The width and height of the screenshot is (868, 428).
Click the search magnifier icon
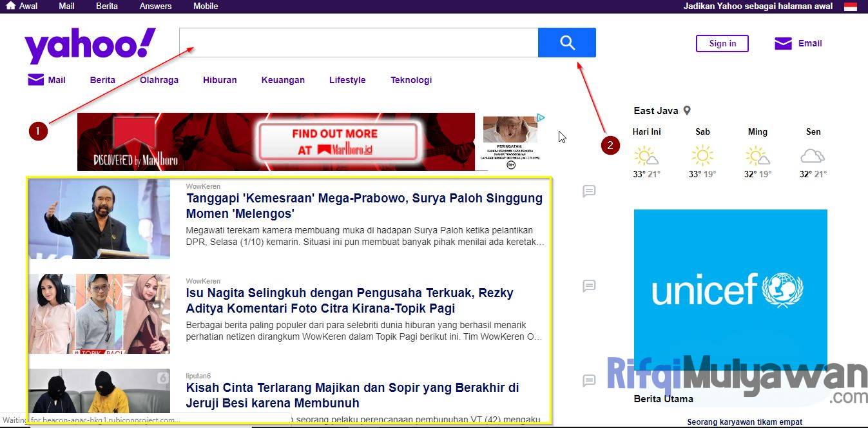point(566,43)
